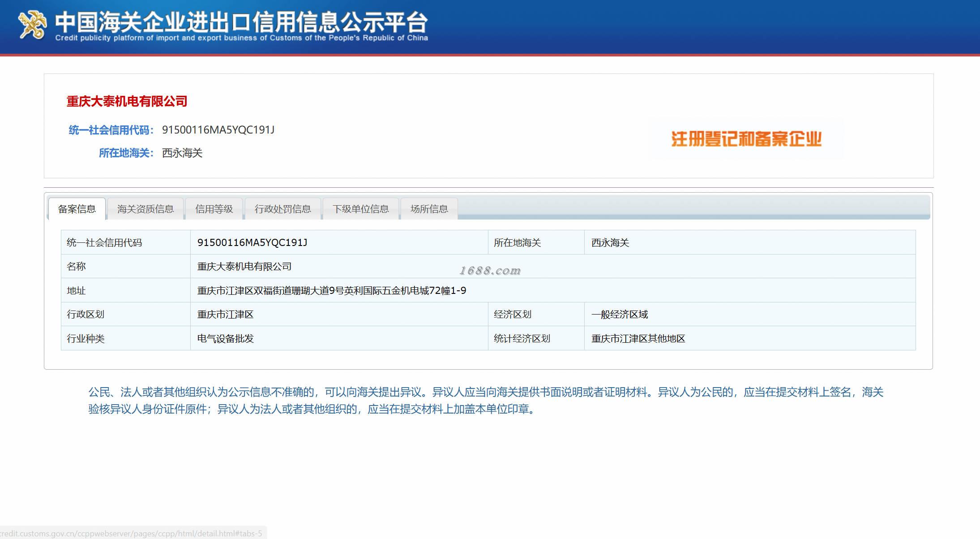
Task: View the 下级单位信息 tab
Action: (x=360, y=209)
